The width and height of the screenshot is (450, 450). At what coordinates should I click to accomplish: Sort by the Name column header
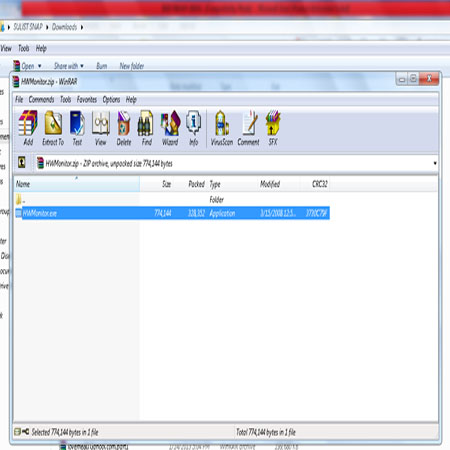[x=77, y=184]
